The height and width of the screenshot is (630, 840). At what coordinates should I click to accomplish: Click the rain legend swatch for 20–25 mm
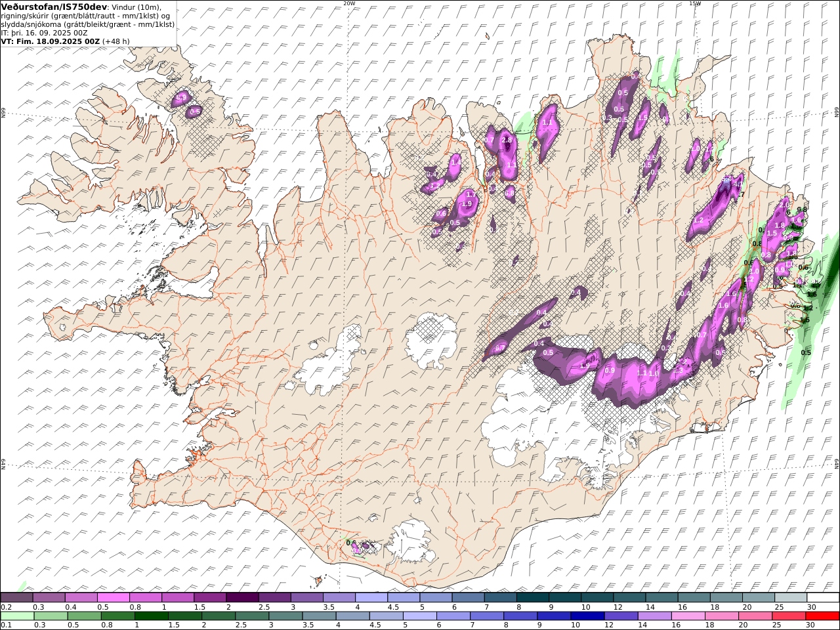754,616
